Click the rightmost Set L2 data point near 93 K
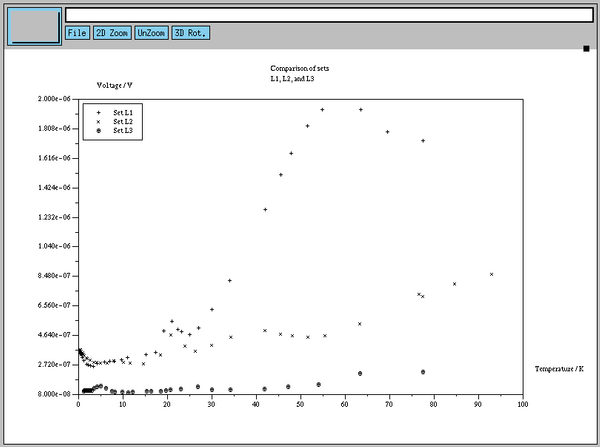The image size is (600, 447). pos(492,274)
